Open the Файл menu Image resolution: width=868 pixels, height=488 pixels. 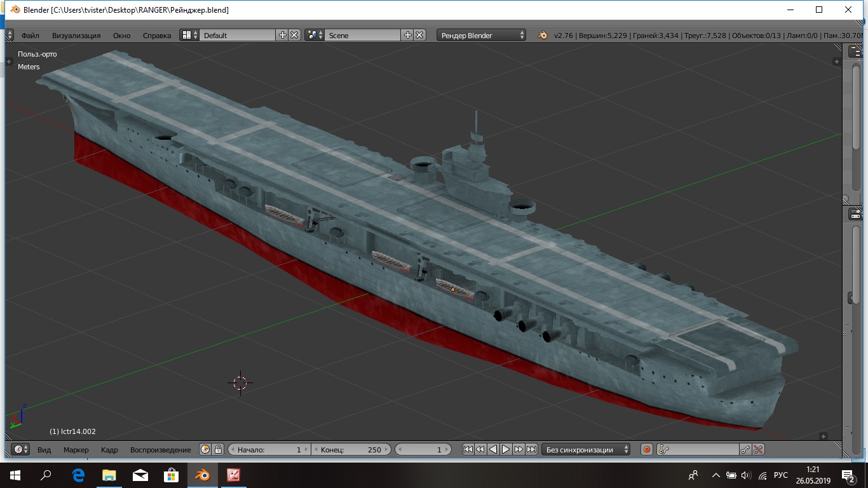coord(30,36)
